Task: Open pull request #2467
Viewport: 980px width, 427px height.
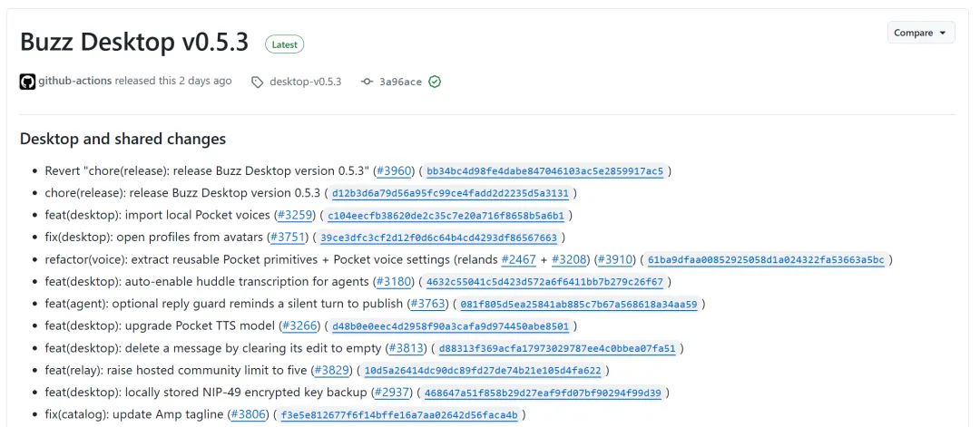Action: 519,259
